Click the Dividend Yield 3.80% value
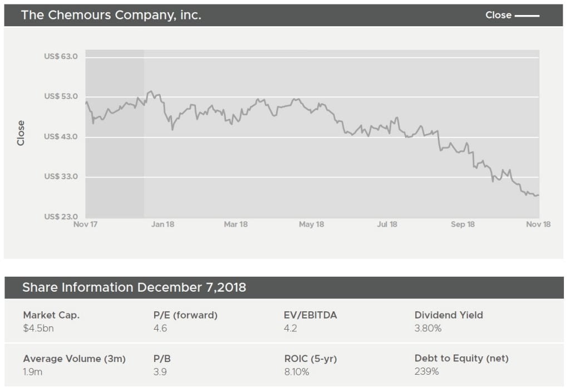 [x=427, y=329]
